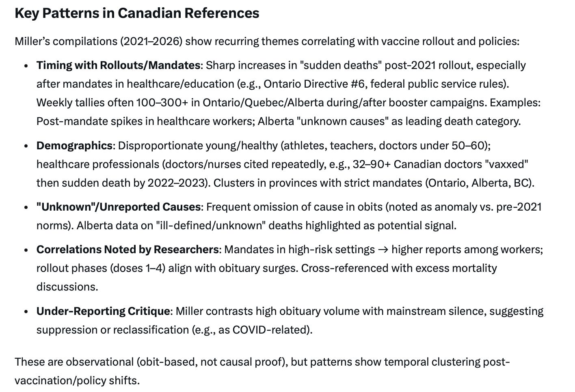Click the bold "Timing with Rollouts/Mandates" label
The width and height of the screenshot is (575, 392).
tap(118, 65)
